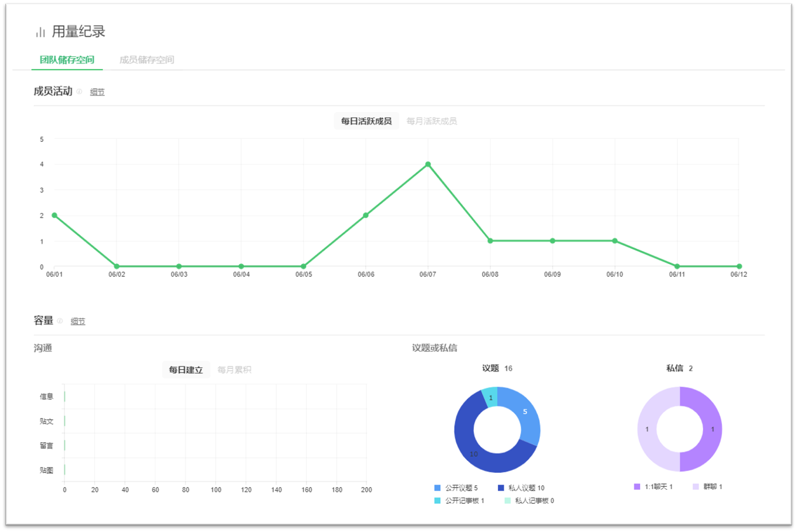Image resolution: width=797 pixels, height=532 pixels.
Task: Select the 每日活跃成员 chart view
Action: (366, 121)
